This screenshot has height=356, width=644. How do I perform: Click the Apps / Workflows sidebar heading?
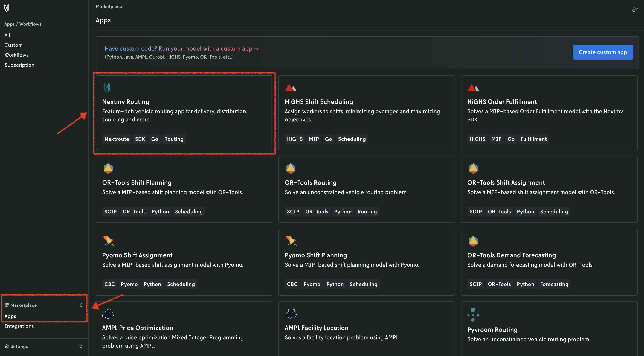[x=23, y=24]
